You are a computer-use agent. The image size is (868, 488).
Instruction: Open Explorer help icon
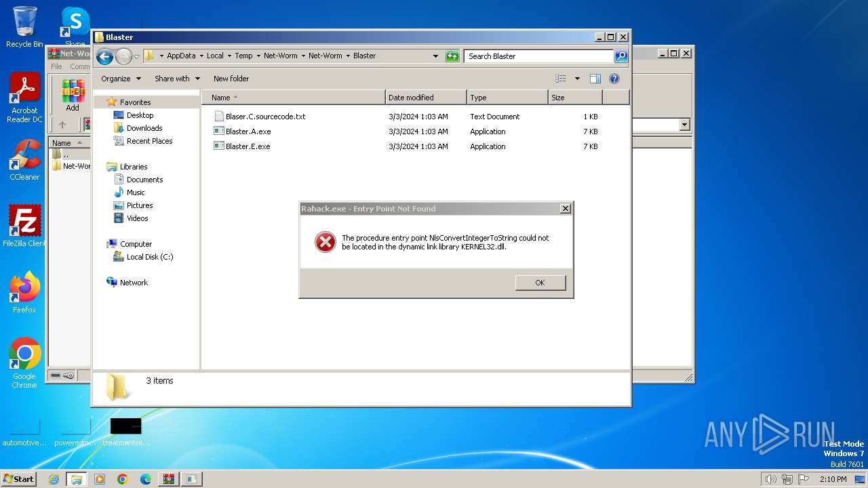(x=614, y=79)
